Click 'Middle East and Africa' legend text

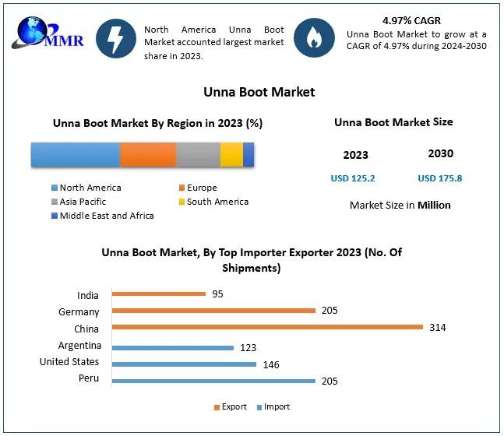(x=107, y=216)
